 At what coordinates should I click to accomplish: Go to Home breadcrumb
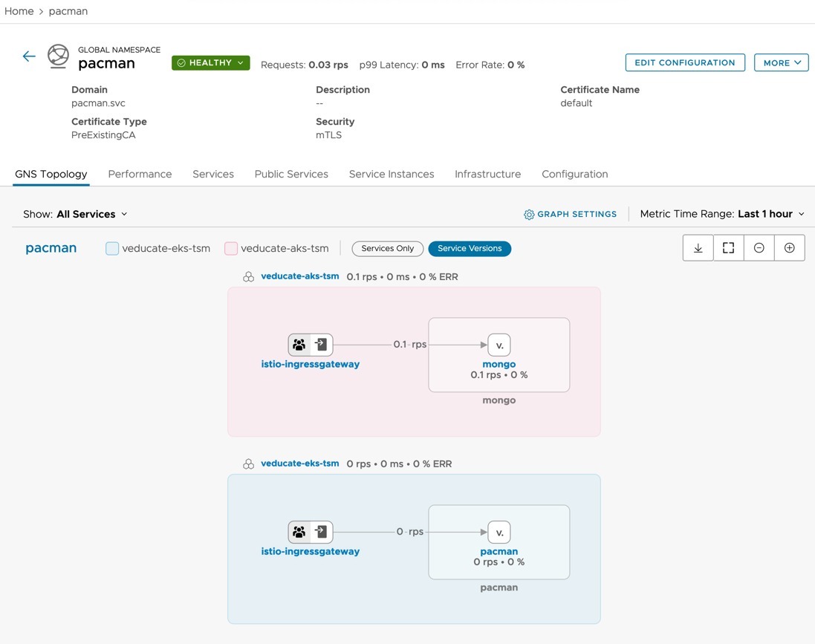(x=19, y=11)
